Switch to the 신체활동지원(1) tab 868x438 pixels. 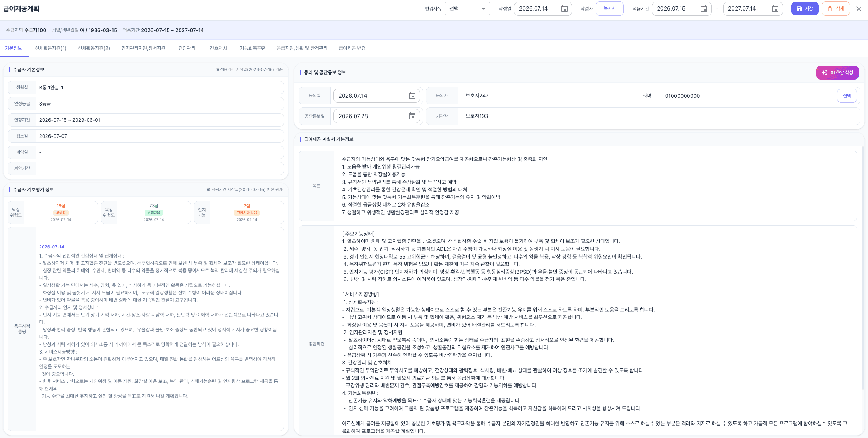click(51, 48)
